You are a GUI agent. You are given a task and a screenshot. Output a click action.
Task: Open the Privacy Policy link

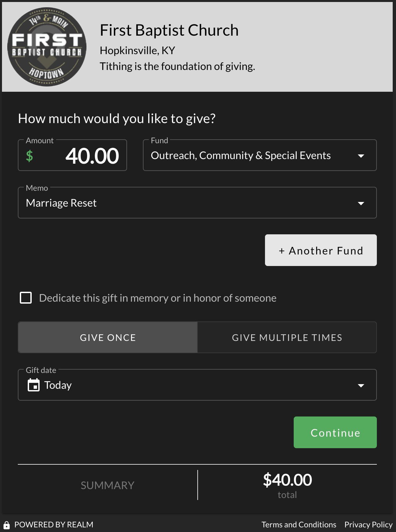pos(368,525)
